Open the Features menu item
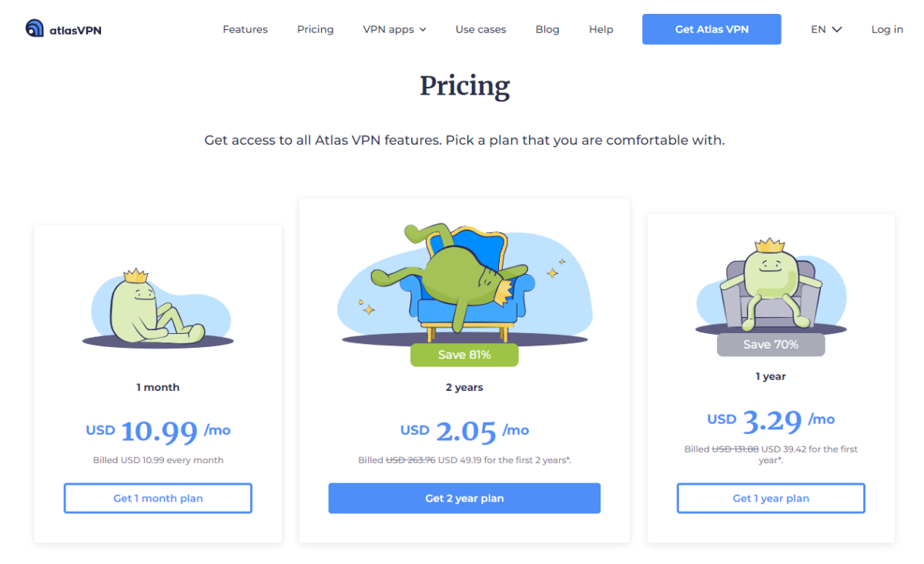 tap(245, 29)
